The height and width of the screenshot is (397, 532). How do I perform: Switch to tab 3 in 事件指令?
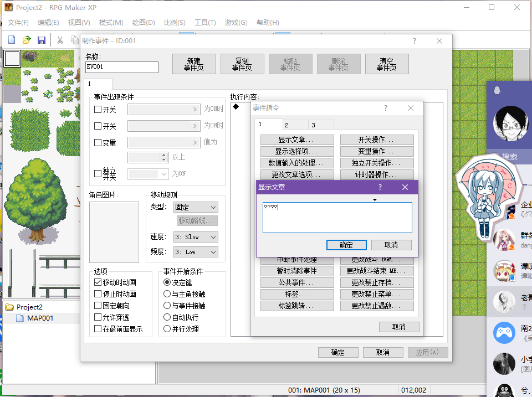coord(321,125)
